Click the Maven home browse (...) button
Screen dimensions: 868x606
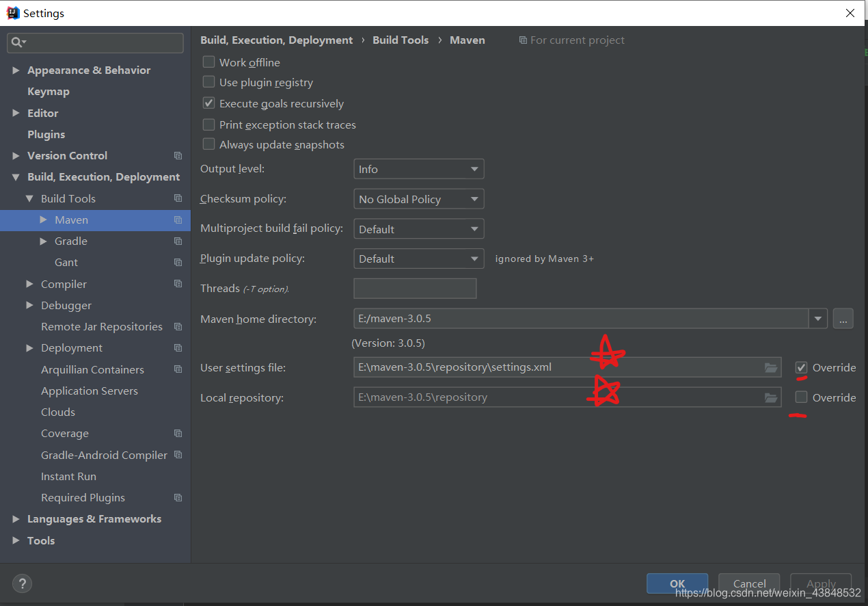pos(843,319)
